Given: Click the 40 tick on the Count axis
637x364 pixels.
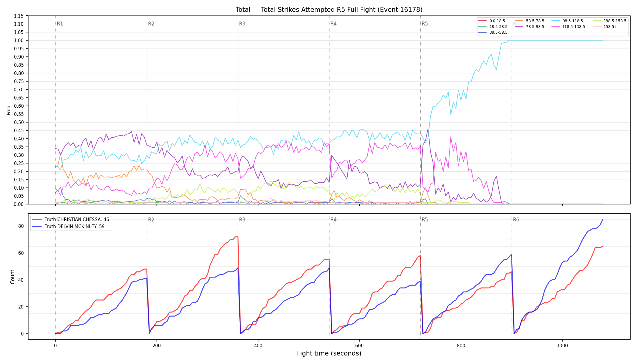Looking at the screenshot, I should click(x=21, y=280).
